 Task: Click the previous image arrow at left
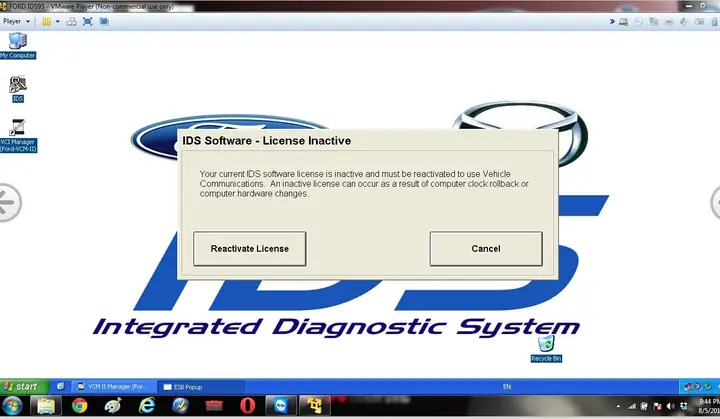click(x=8, y=203)
